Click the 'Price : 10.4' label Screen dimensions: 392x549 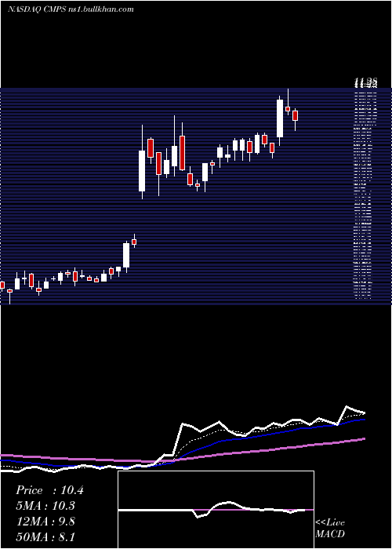(x=49, y=490)
